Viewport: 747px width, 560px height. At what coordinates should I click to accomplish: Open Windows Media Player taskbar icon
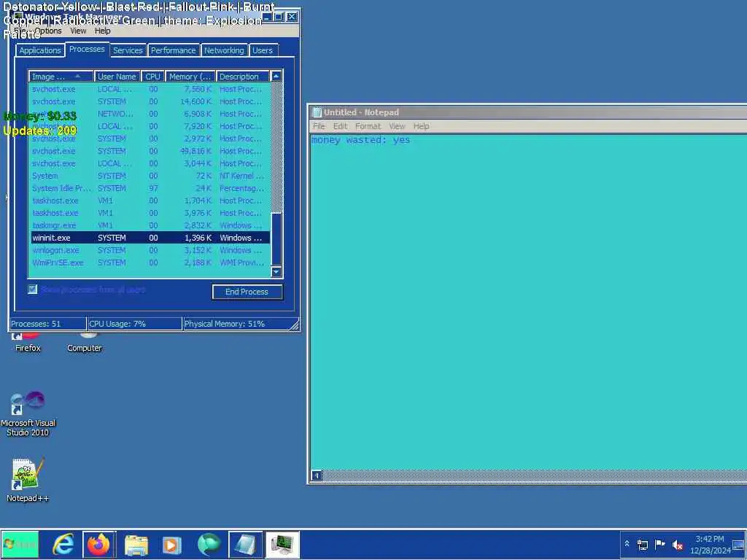(172, 544)
